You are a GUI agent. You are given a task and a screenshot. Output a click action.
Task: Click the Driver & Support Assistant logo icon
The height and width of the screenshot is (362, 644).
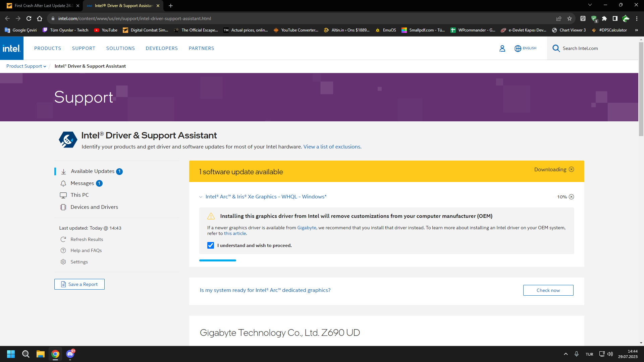tap(68, 140)
